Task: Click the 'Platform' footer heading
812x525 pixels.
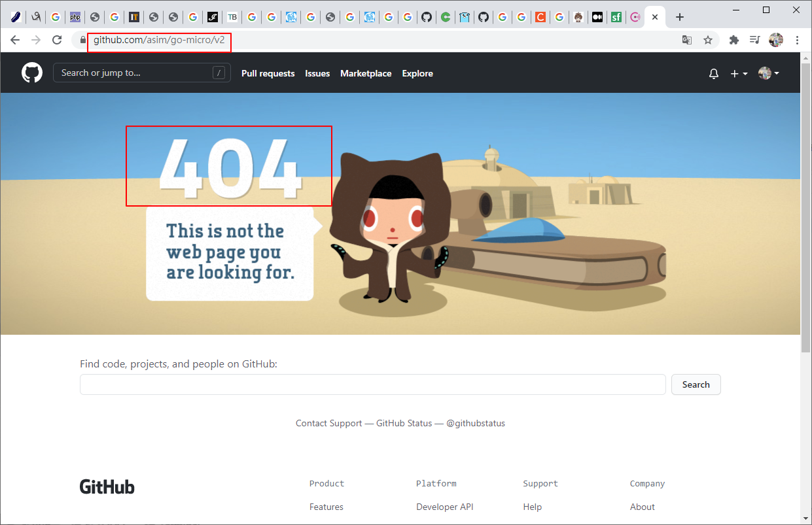Action: [436, 484]
